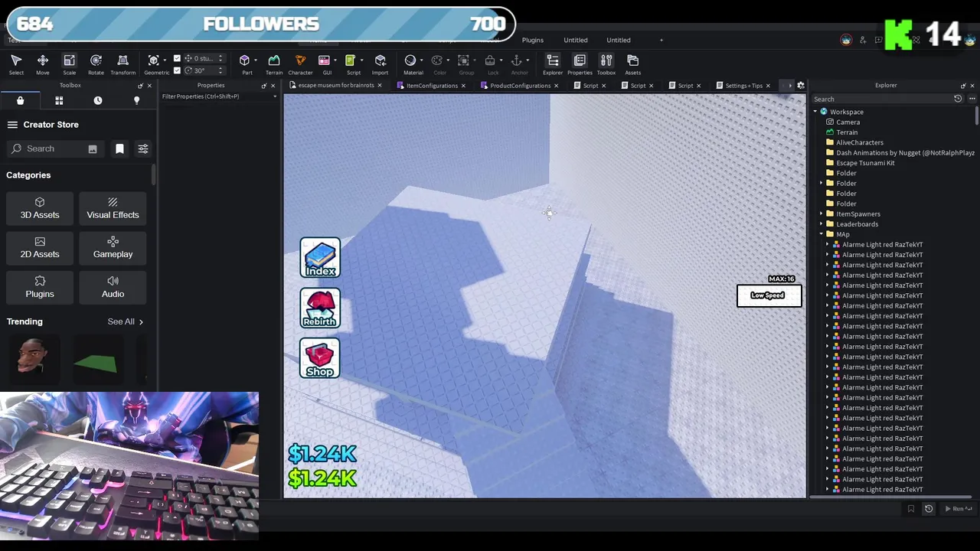This screenshot has width=980, height=551.
Task: Open the Assets manager button
Action: pyautogui.click(x=632, y=64)
